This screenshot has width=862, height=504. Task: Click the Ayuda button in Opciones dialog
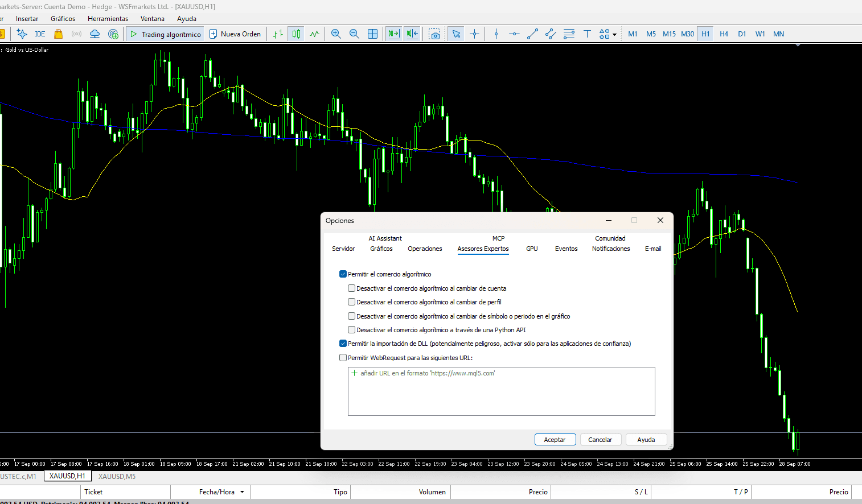tap(646, 440)
